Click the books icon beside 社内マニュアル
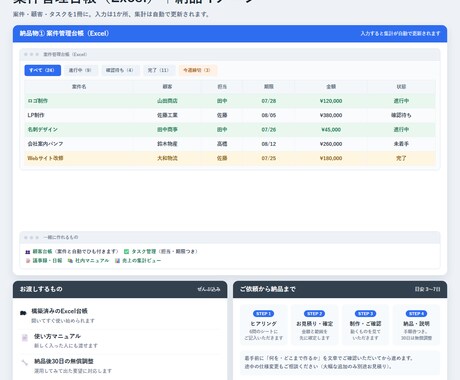This screenshot has width=460, height=380. pos(70,261)
